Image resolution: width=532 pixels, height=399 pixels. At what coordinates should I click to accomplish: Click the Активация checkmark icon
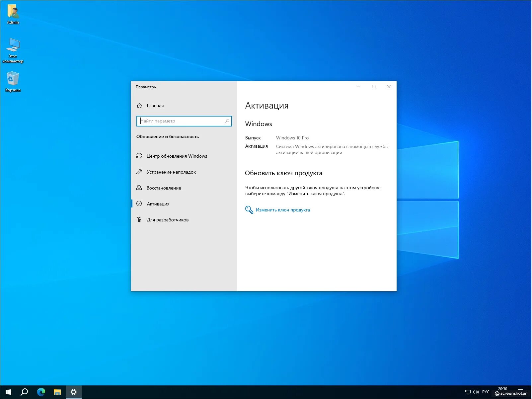(x=139, y=204)
